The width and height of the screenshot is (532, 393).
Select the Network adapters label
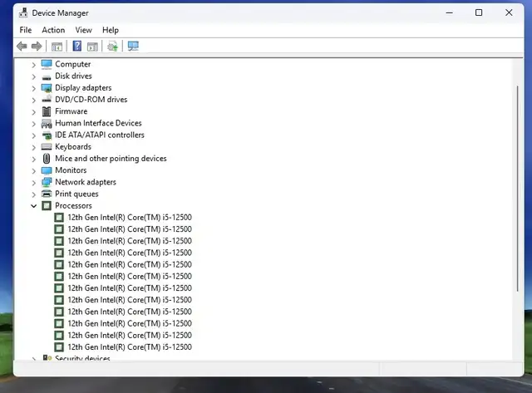coord(86,182)
